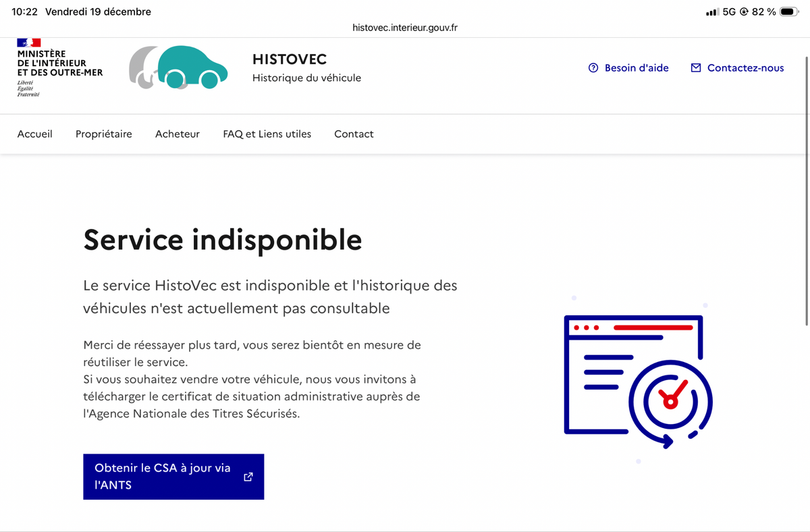Click the HistoVec teal car logo

pos(179,68)
